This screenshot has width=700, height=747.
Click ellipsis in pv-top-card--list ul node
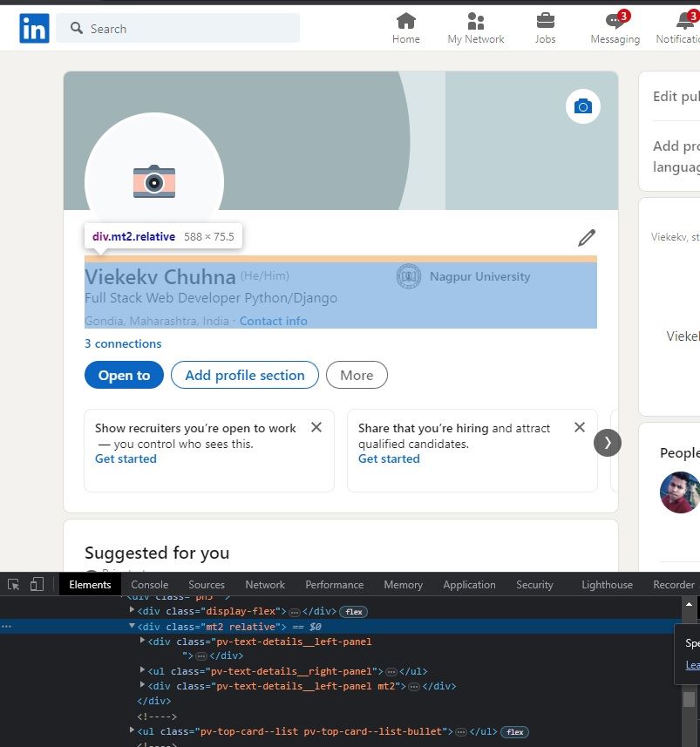(461, 732)
